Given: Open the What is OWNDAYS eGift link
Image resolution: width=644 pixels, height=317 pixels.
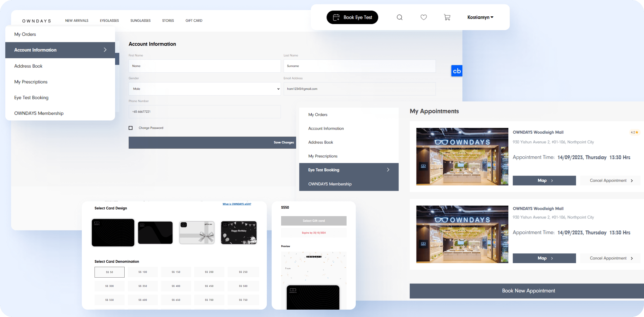Looking at the screenshot, I should 237,204.
